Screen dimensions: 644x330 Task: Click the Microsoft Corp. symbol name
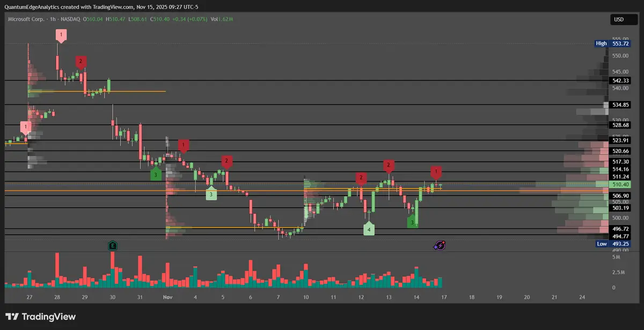pos(26,19)
